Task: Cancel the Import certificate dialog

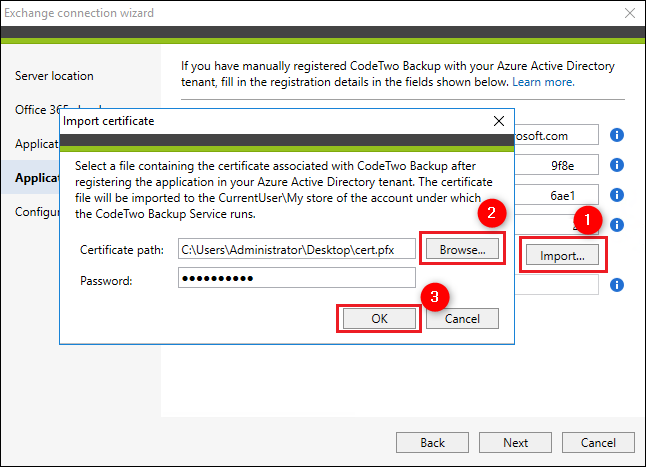Action: click(462, 319)
